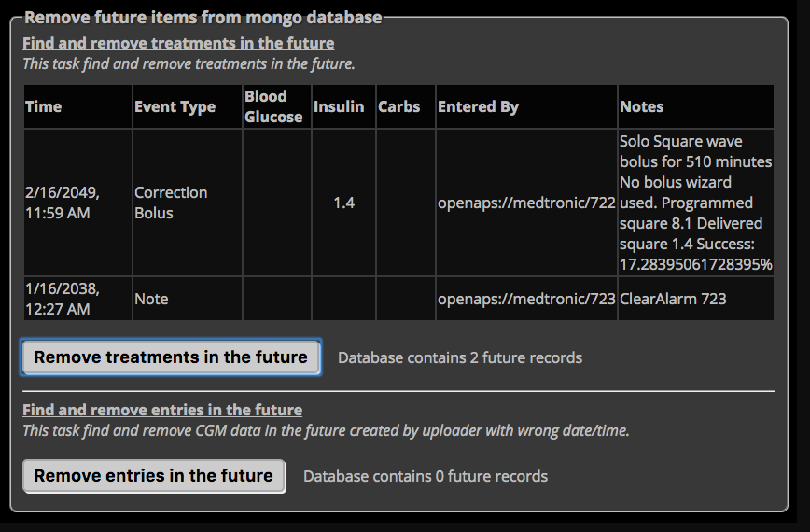Click the 2/16/2049, 11:59 AM time cell
This screenshot has height=532, width=810.
click(78, 203)
